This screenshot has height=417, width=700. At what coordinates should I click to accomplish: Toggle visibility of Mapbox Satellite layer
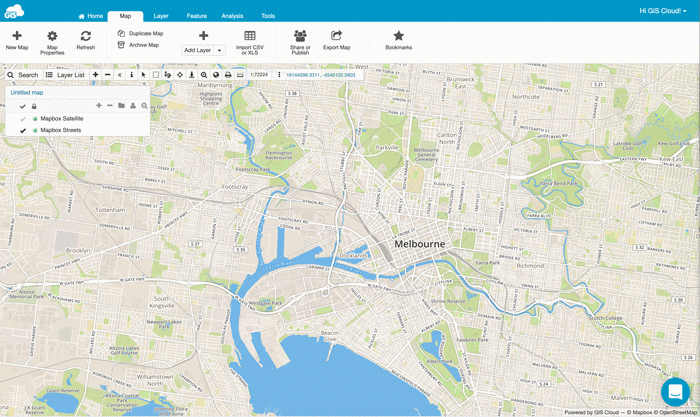(23, 119)
